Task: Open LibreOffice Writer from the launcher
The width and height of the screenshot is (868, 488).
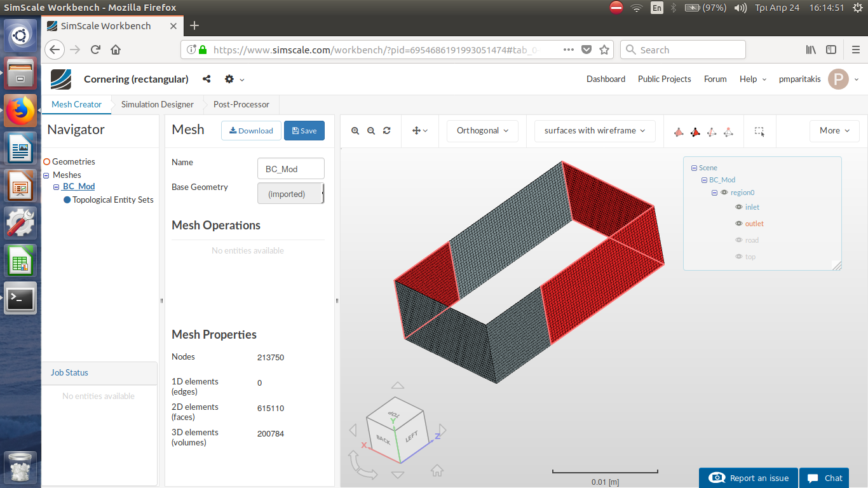Action: [20, 148]
